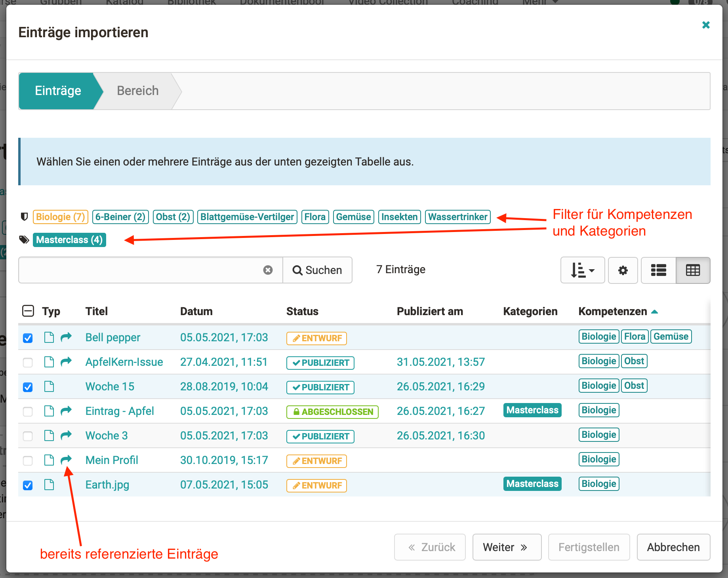Select the Bereich wizard step
Image resolution: width=728 pixels, height=578 pixels.
coord(138,91)
